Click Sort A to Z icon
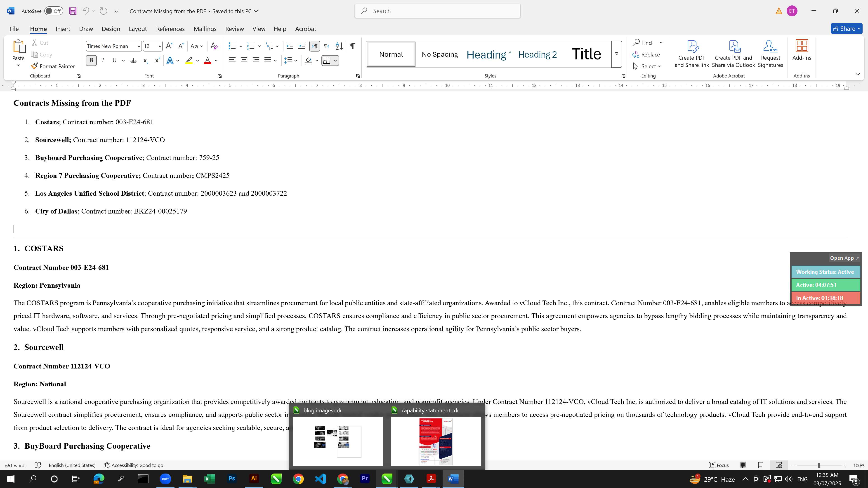This screenshot has width=868, height=488. pos(340,46)
